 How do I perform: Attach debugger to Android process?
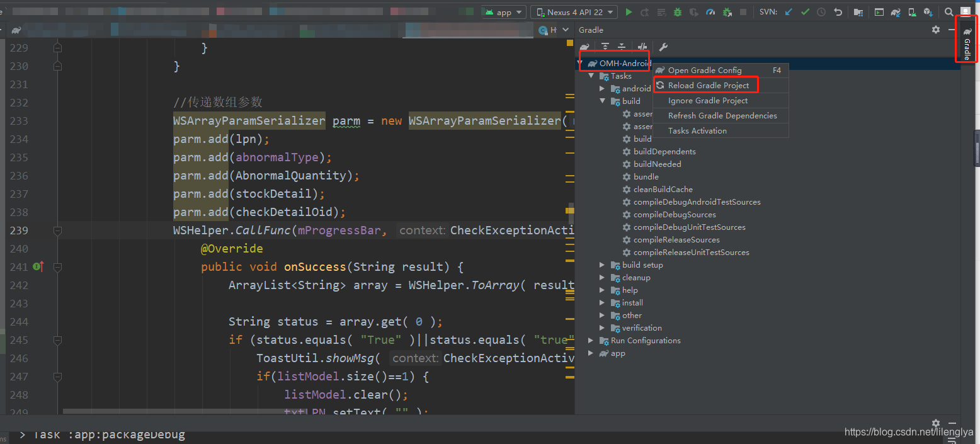(x=727, y=12)
